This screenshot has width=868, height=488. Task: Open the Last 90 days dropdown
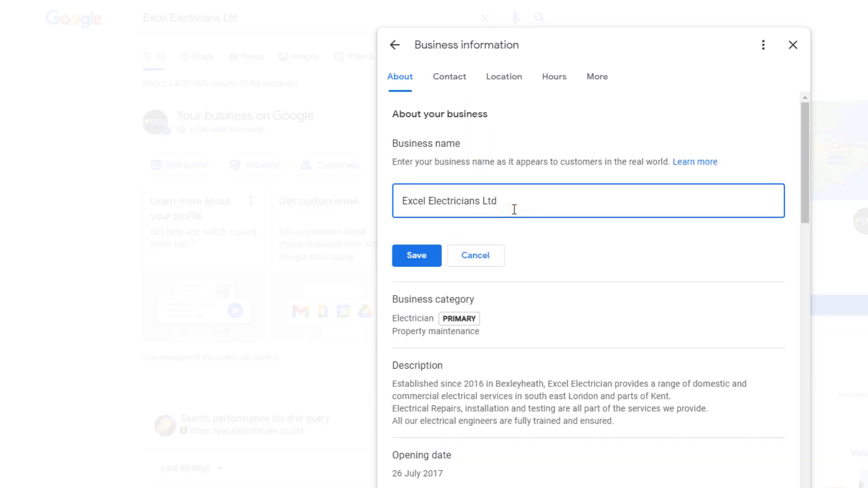coord(192,468)
